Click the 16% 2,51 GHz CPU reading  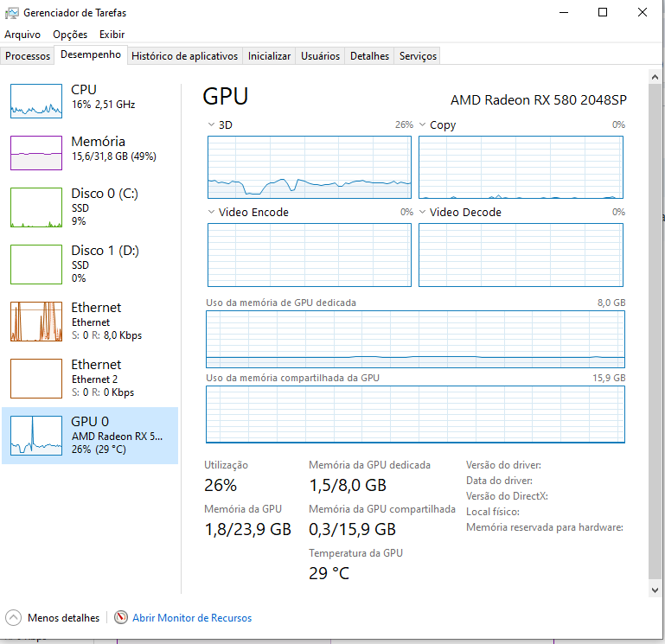[103, 105]
